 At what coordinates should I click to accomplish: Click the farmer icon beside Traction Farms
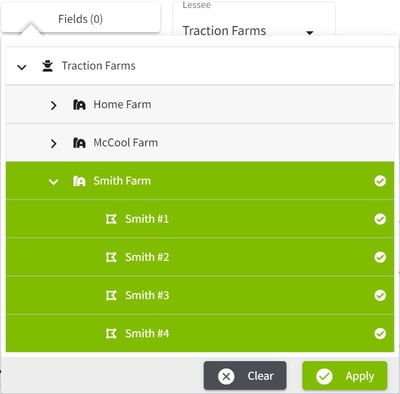[x=48, y=66]
